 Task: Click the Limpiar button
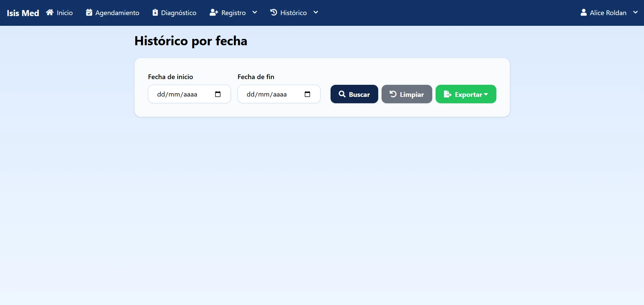(407, 94)
